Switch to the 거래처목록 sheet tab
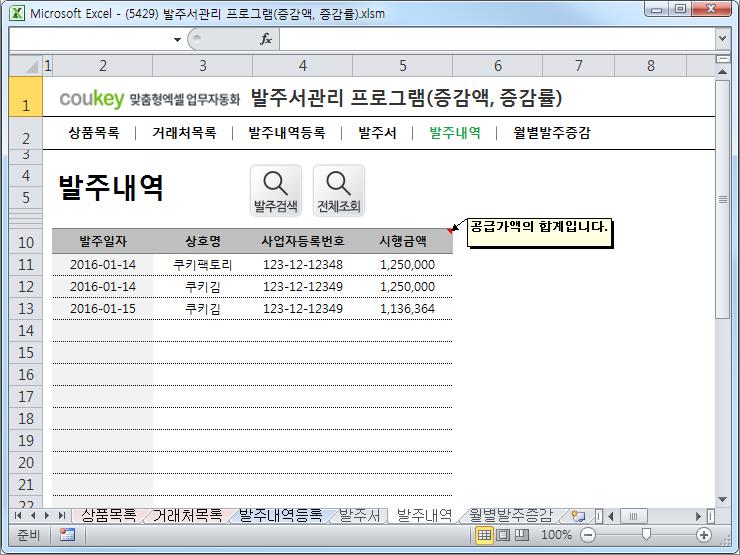The image size is (740, 555). tap(187, 515)
